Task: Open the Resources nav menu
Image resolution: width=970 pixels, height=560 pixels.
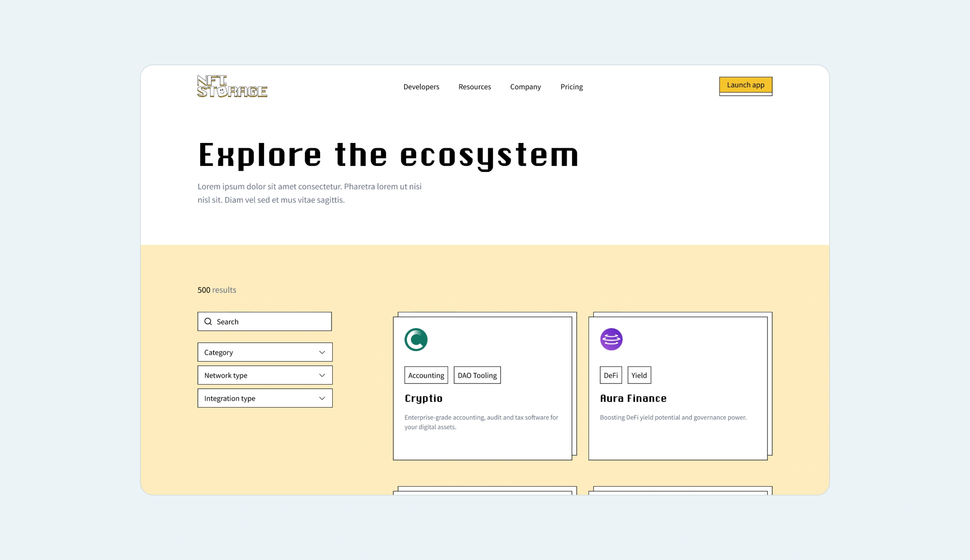Action: click(x=474, y=86)
